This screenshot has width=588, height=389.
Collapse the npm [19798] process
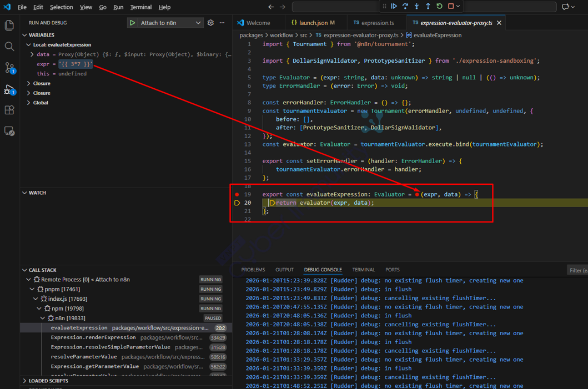click(39, 309)
